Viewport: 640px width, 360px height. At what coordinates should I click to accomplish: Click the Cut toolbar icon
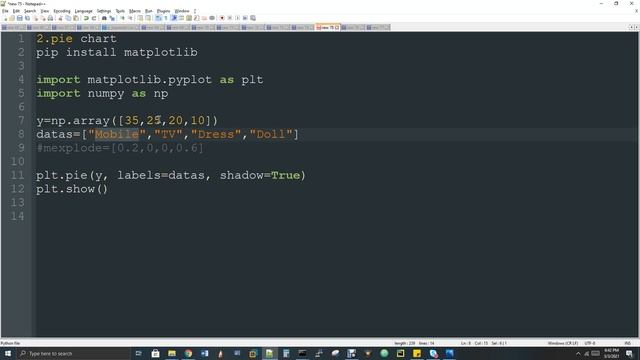60,18
